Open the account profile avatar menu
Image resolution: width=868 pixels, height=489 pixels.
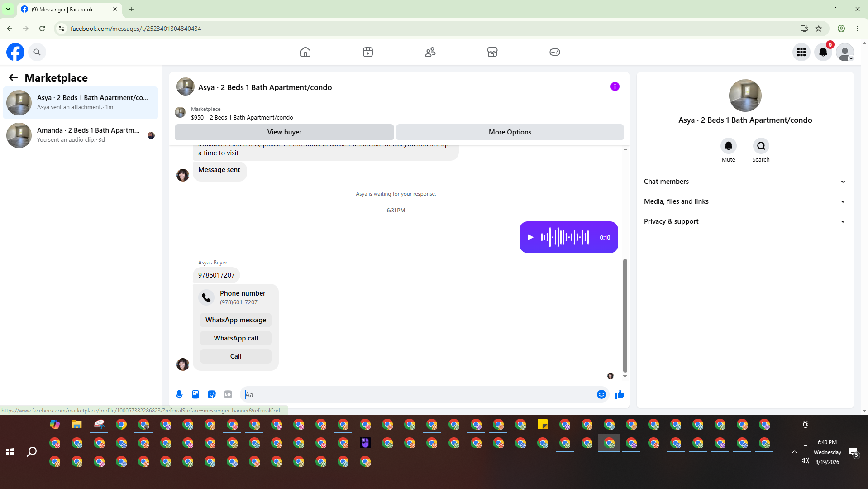(x=845, y=52)
